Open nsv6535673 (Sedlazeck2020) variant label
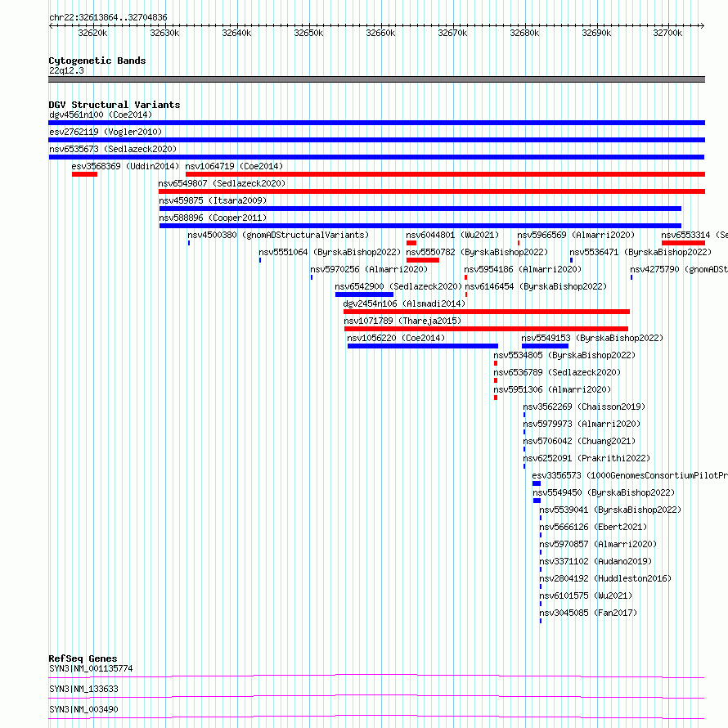 point(113,149)
